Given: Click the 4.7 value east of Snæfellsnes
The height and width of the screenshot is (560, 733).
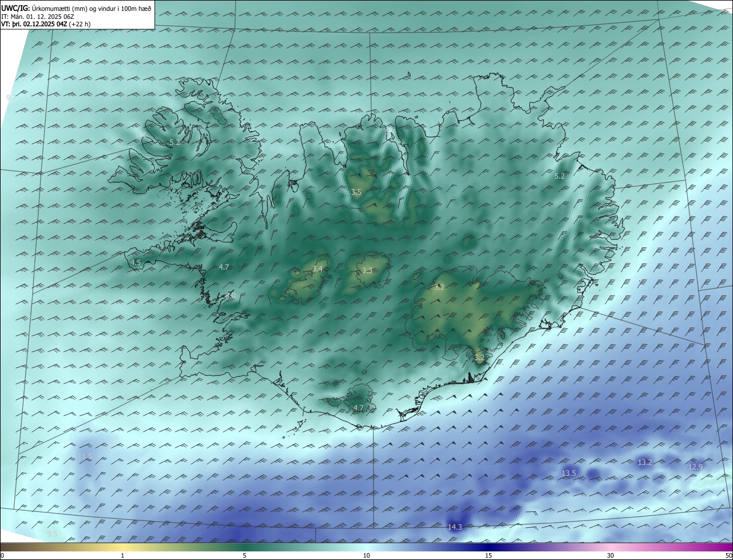Looking at the screenshot, I should pyautogui.click(x=224, y=267).
